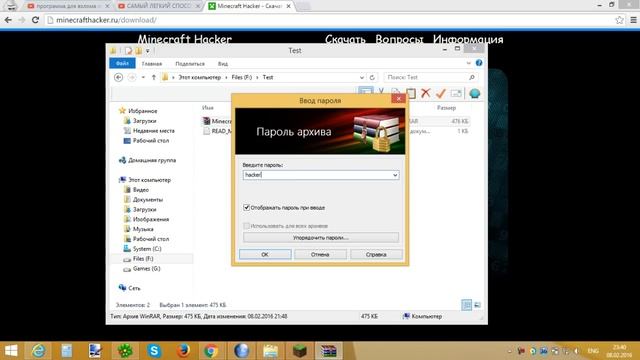Click the red X delete icon in Explorer toolbar
640x360 pixels.
pyautogui.click(x=425, y=93)
